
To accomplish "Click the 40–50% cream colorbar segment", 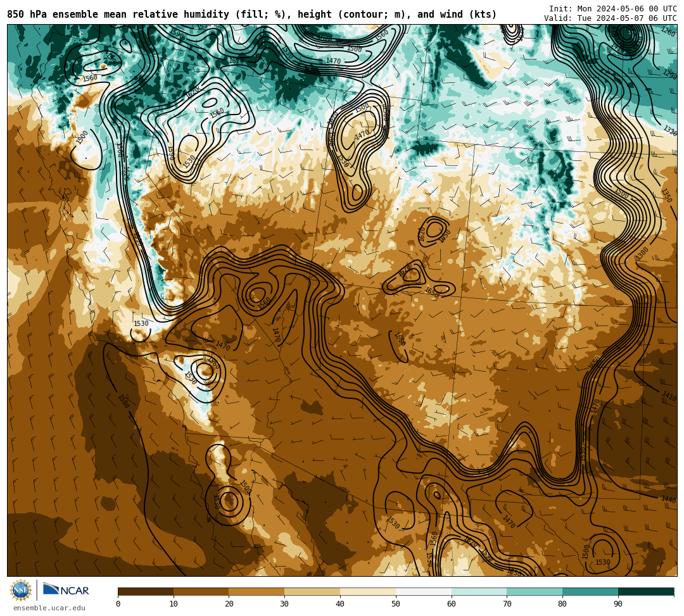I will (368, 591).
